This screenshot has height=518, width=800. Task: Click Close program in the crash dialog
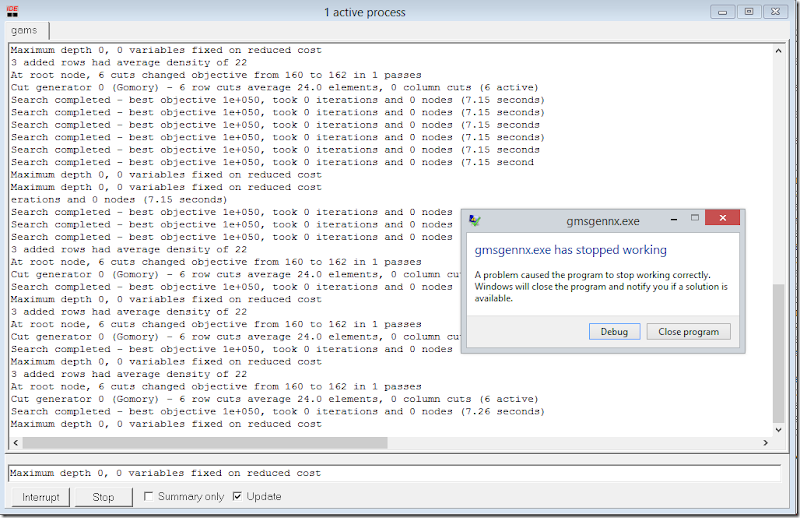pos(688,332)
